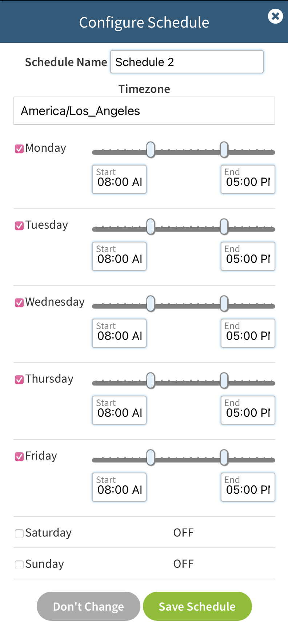The width and height of the screenshot is (288, 644).
Task: Toggle the Wednesday checkbox off
Action: 19,303
